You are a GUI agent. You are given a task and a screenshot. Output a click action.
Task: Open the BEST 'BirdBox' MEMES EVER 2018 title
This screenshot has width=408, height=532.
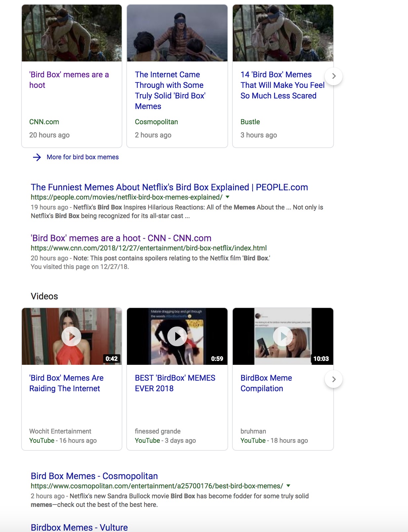pyautogui.click(x=175, y=383)
